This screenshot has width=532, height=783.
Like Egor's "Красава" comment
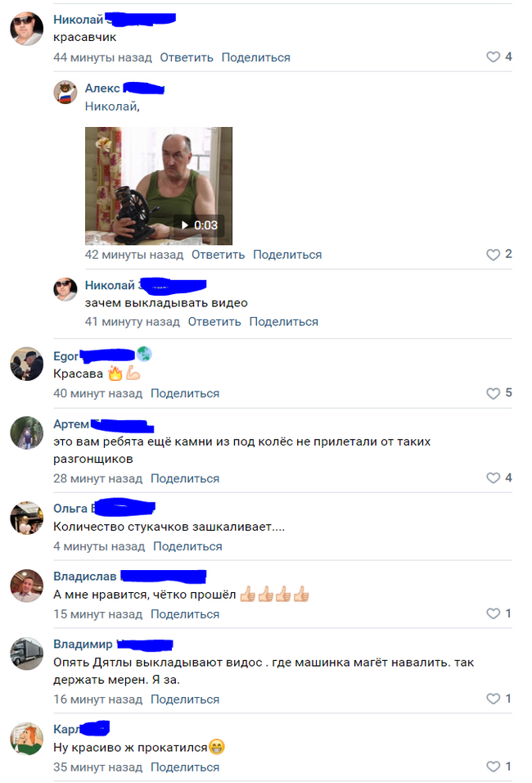[x=493, y=393]
